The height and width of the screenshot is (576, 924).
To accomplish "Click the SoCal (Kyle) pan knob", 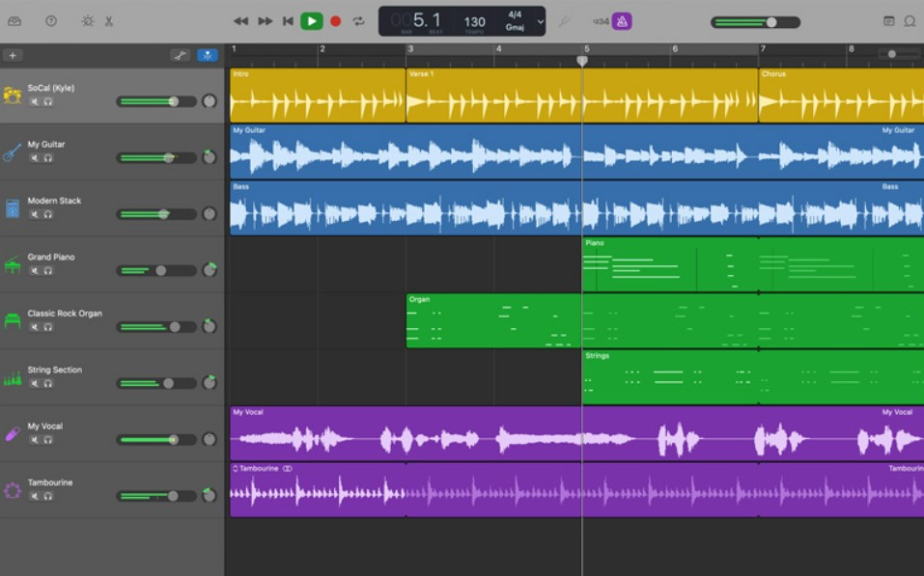I will (x=210, y=101).
